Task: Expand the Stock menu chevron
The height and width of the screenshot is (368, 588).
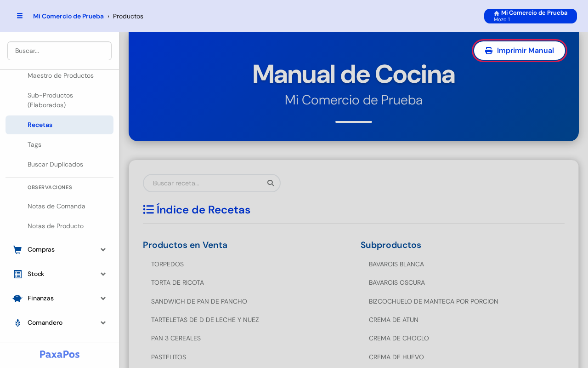Action: [103, 274]
